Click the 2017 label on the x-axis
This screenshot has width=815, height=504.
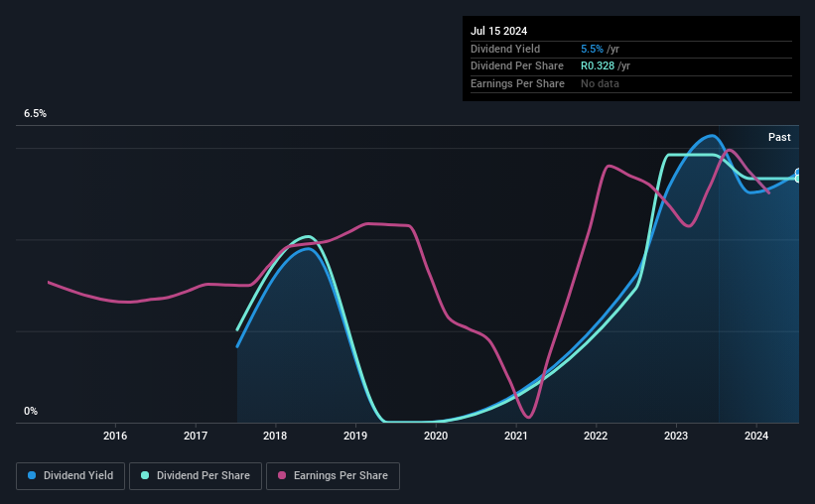[x=196, y=436]
